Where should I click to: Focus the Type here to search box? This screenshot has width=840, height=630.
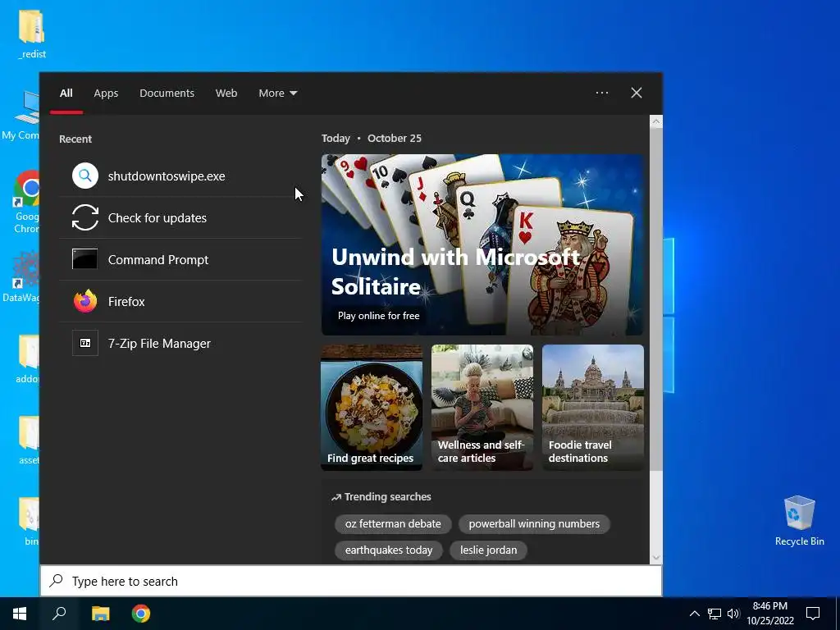(351, 581)
